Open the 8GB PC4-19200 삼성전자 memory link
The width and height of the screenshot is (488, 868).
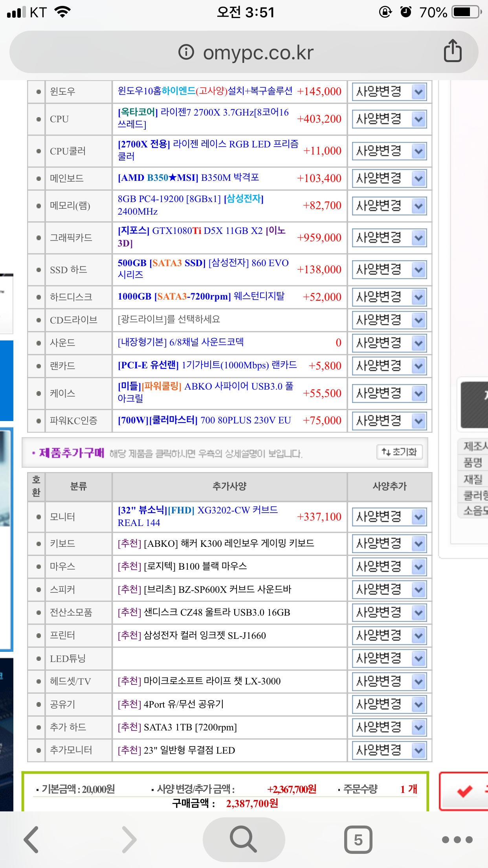pos(191,205)
